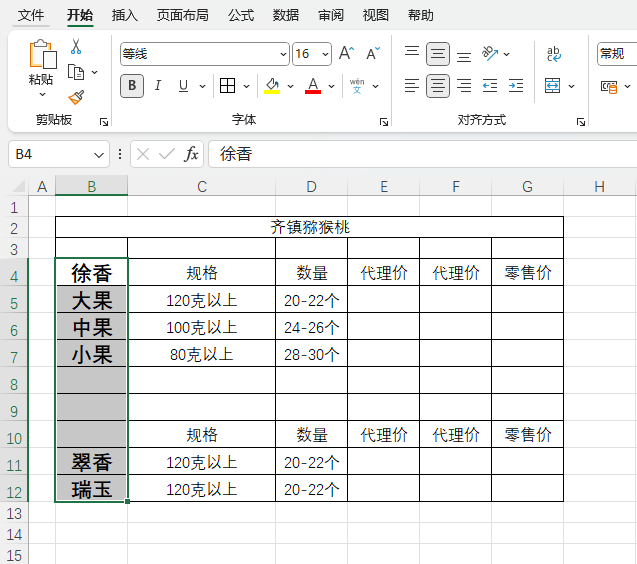Switch to the 审阅 tab
This screenshot has width=637, height=564.
(331, 15)
